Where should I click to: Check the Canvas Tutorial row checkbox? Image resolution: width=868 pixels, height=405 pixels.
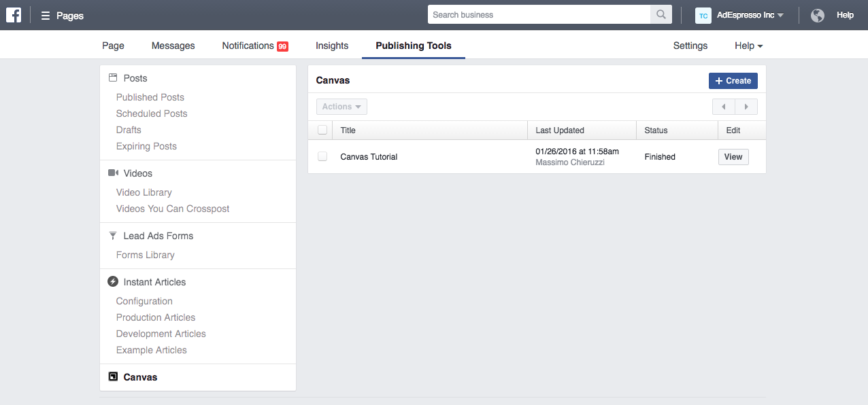point(322,156)
